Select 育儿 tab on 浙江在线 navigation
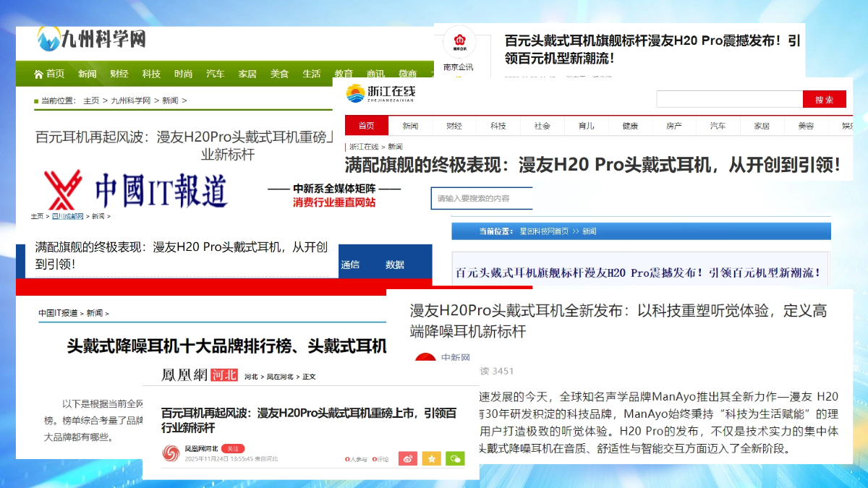 tap(586, 126)
